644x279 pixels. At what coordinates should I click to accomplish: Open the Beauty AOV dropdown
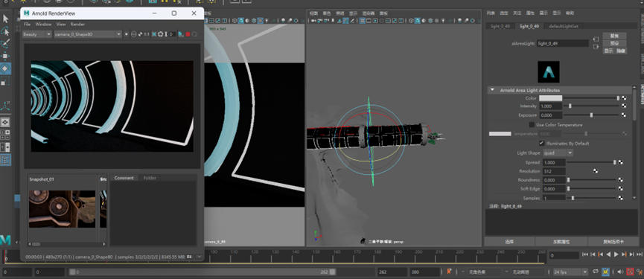click(37, 34)
